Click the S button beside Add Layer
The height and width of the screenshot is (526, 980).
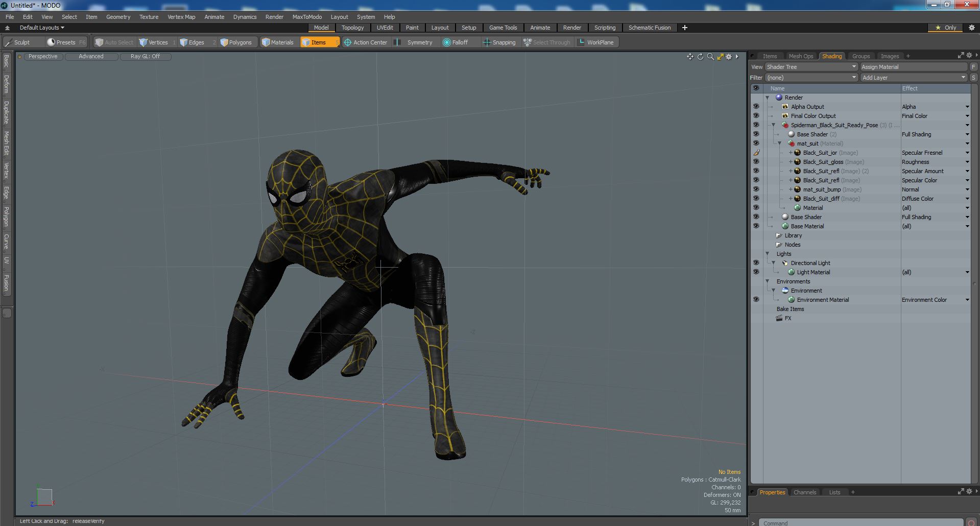click(973, 78)
